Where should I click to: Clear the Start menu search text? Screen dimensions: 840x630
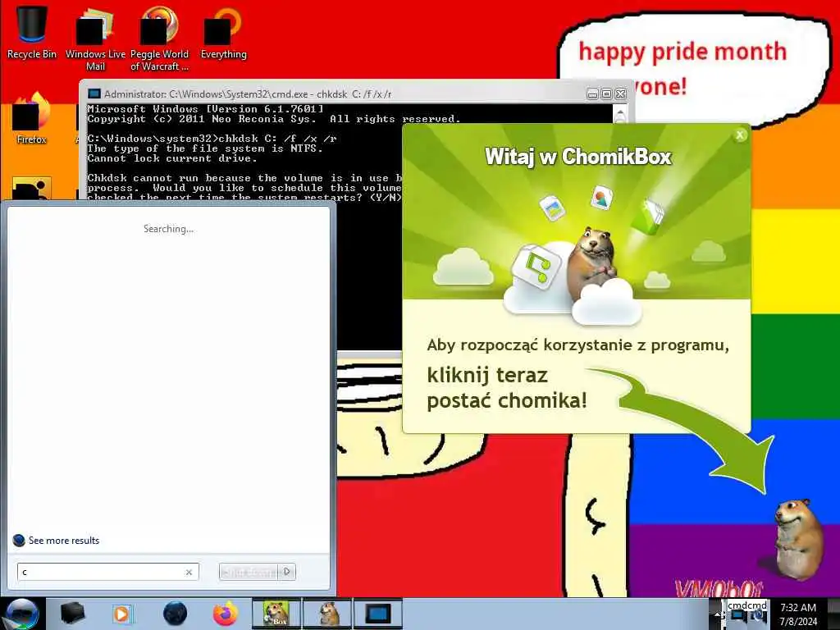click(189, 572)
